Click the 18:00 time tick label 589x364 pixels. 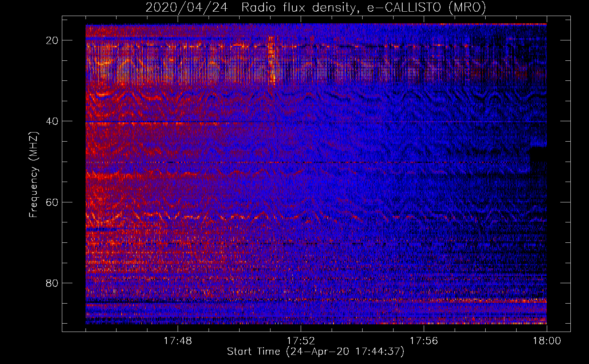pyautogui.click(x=547, y=341)
